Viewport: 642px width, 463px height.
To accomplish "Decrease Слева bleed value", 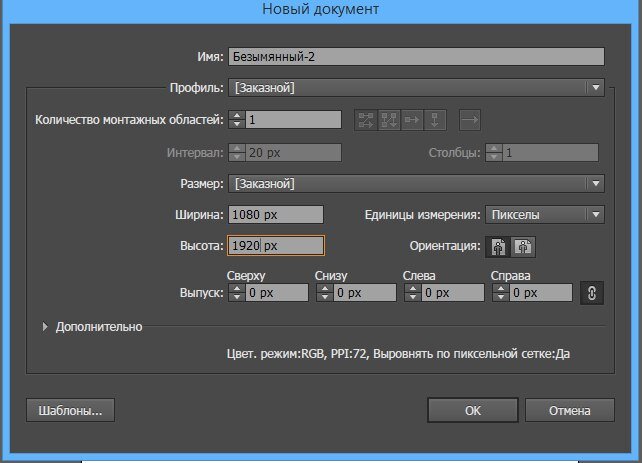I will click(413, 297).
